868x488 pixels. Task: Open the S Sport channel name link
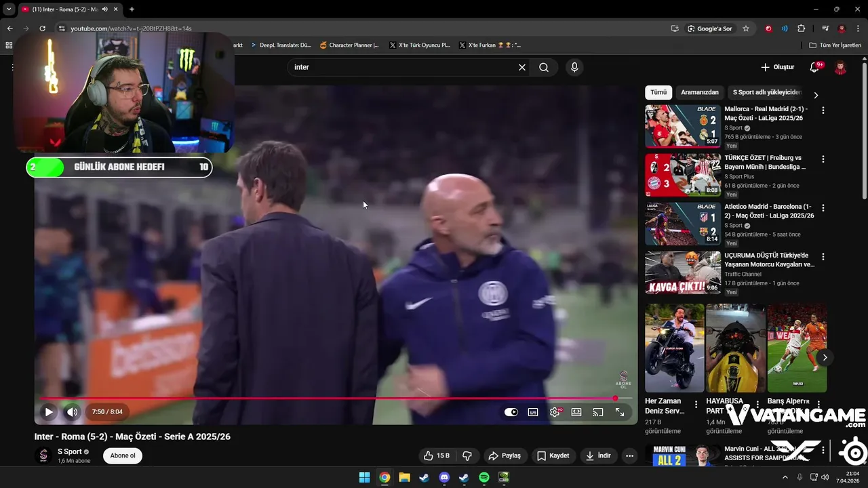click(x=69, y=451)
